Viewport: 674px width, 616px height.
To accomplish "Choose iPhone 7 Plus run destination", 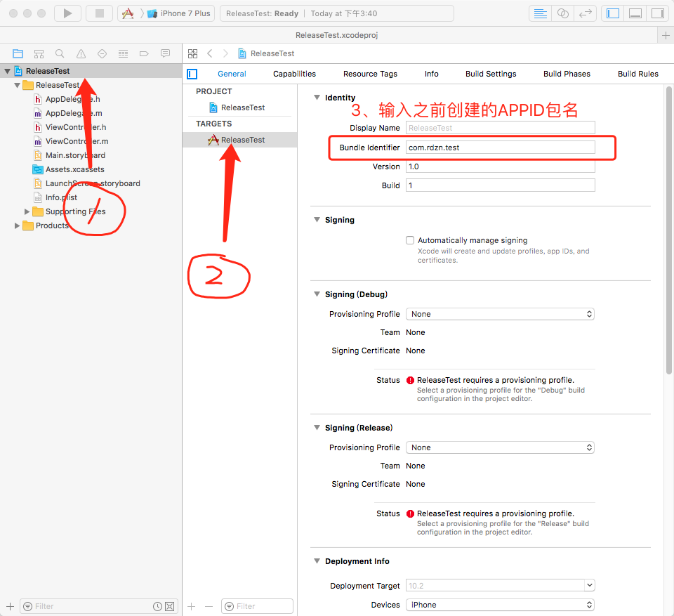I will click(x=179, y=13).
